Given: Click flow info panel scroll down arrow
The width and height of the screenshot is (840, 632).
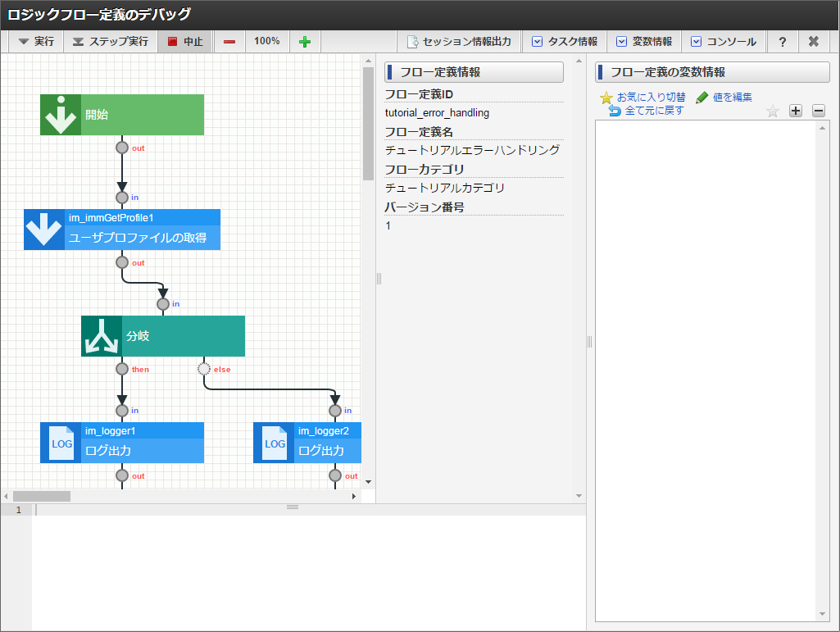Looking at the screenshot, I should point(579,496).
